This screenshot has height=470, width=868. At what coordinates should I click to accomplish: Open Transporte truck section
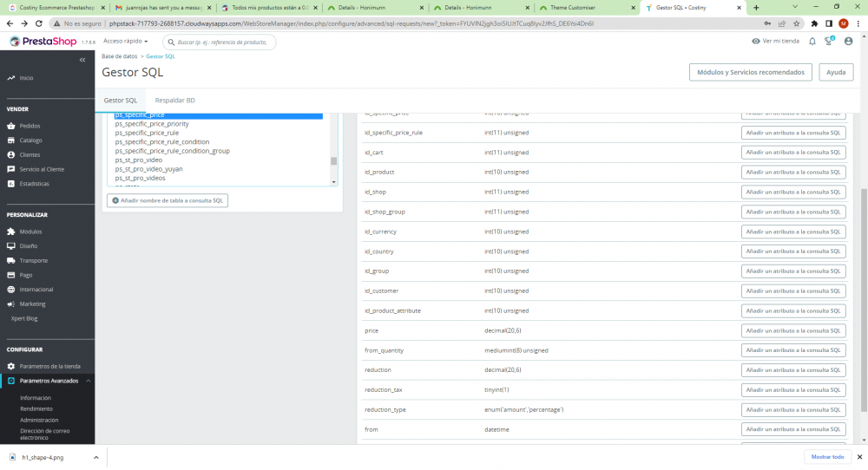point(11,260)
